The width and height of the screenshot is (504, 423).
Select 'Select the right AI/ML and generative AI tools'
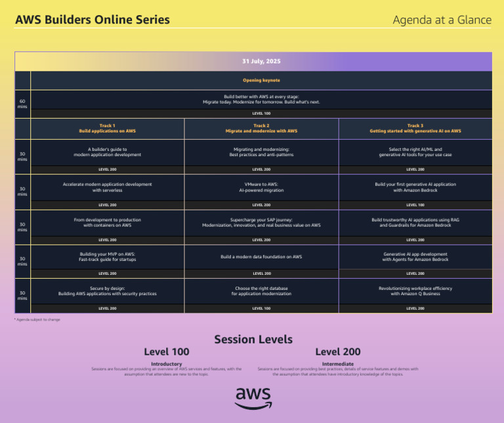(415, 152)
